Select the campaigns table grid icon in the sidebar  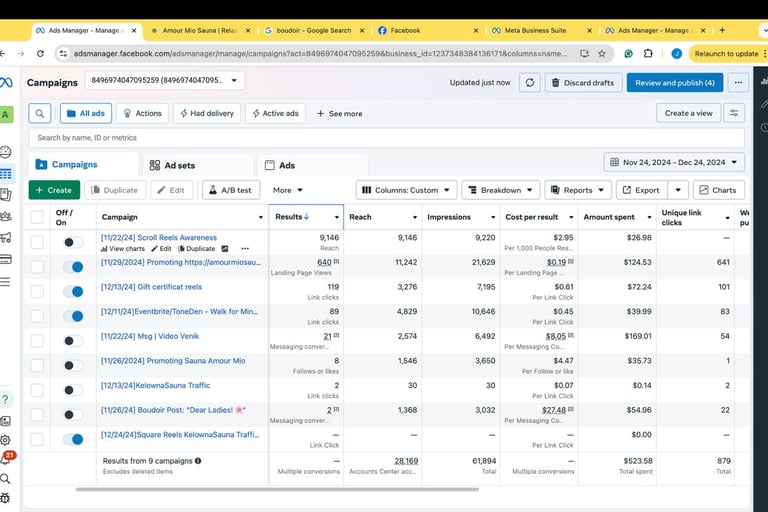(6, 174)
